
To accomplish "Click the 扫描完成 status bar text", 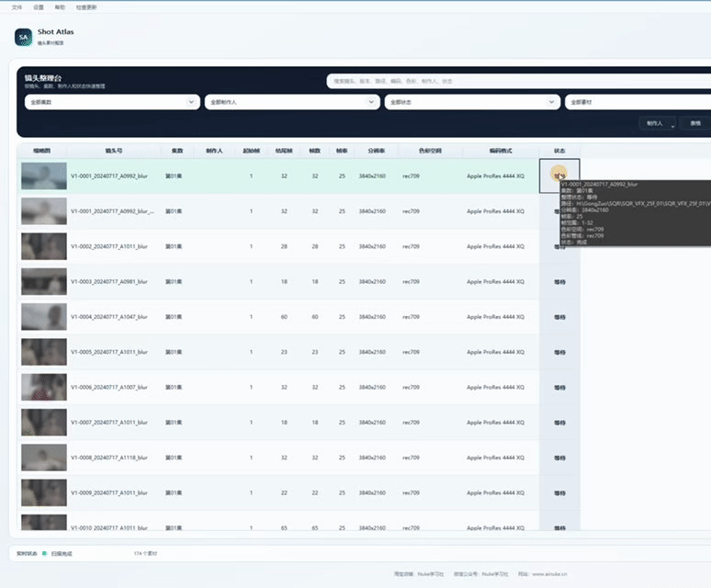I will point(62,553).
